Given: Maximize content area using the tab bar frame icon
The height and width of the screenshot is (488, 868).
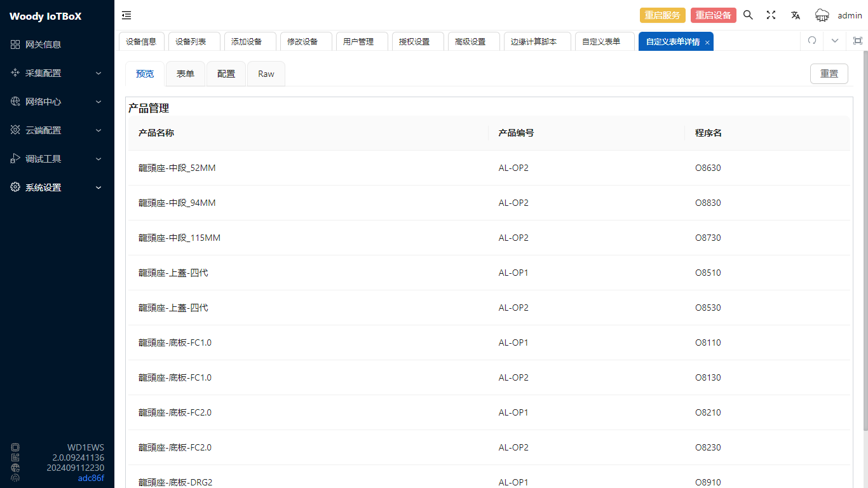Looking at the screenshot, I should [x=857, y=41].
